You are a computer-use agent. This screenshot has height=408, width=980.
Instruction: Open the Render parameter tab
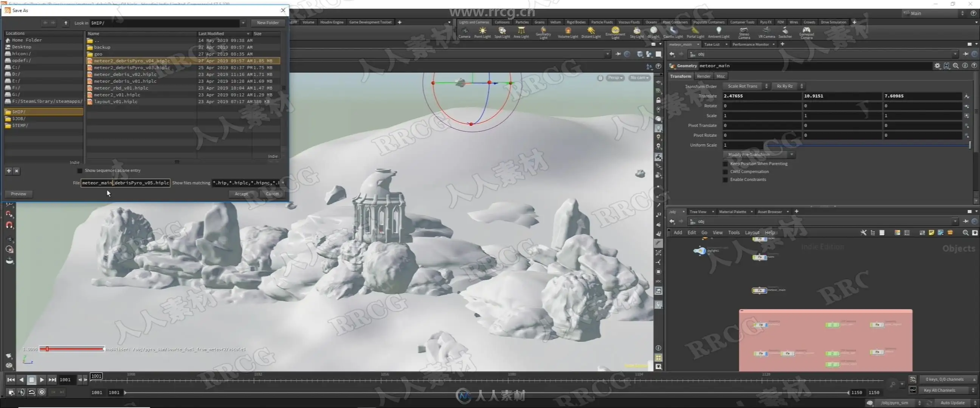[703, 76]
